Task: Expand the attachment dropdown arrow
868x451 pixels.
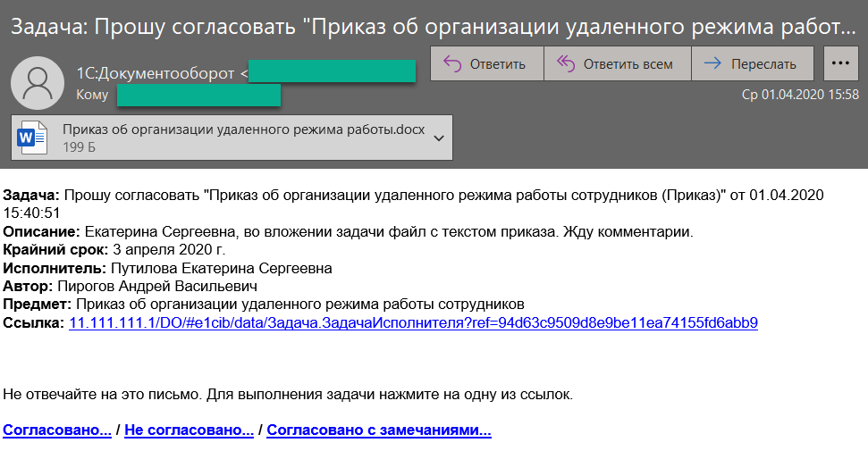Action: point(439,138)
